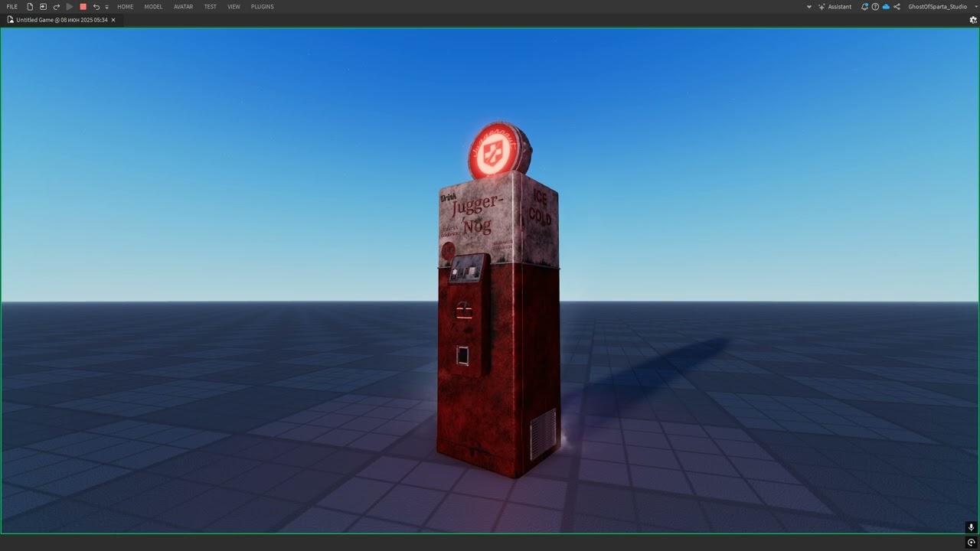Click the blue cloud save status icon
The image size is (980, 551).
point(886,7)
